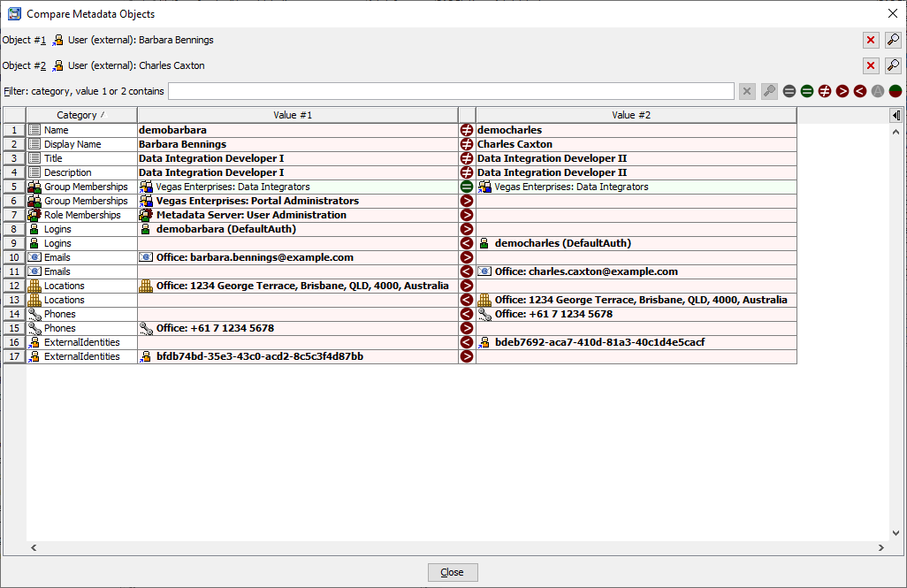Image resolution: width=907 pixels, height=588 pixels.
Task: Click the user icon next to Object #2 label
Action: [57, 65]
